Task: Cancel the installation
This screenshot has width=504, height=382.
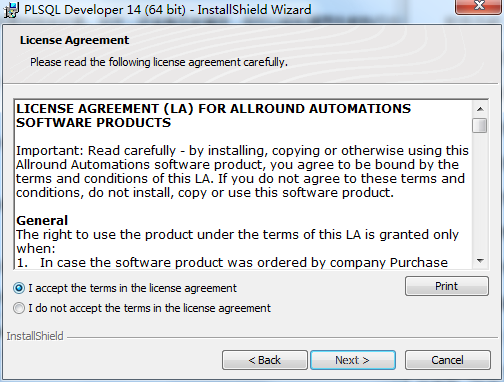Action: (x=447, y=360)
